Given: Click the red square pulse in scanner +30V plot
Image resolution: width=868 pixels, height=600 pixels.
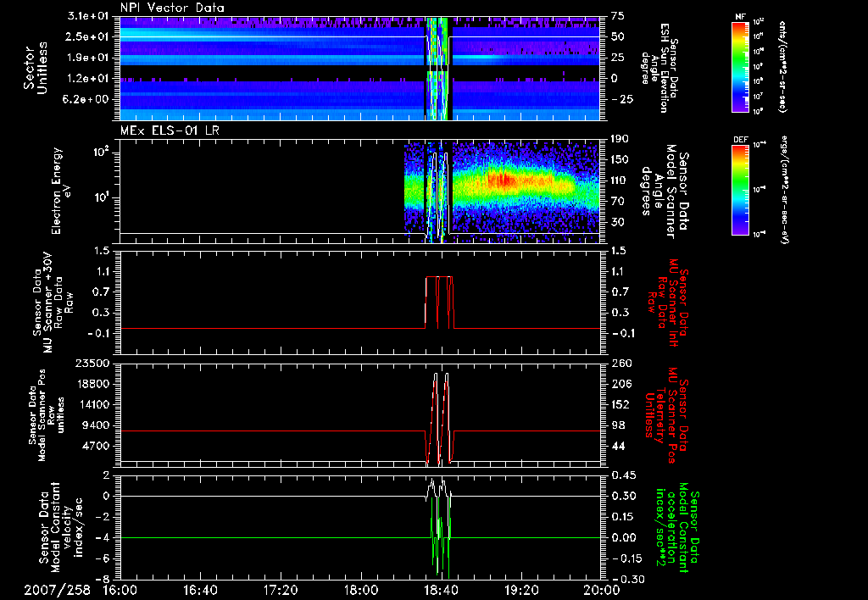Looking at the screenshot, I should click(x=440, y=302).
